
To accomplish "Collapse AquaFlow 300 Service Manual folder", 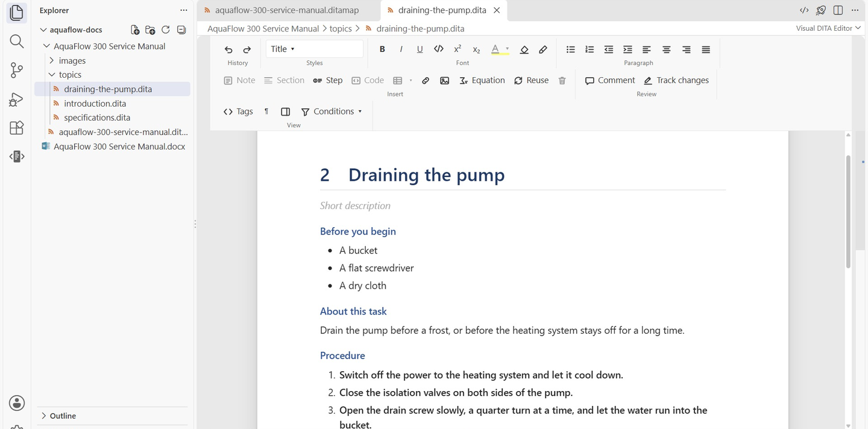I will 47,46.
